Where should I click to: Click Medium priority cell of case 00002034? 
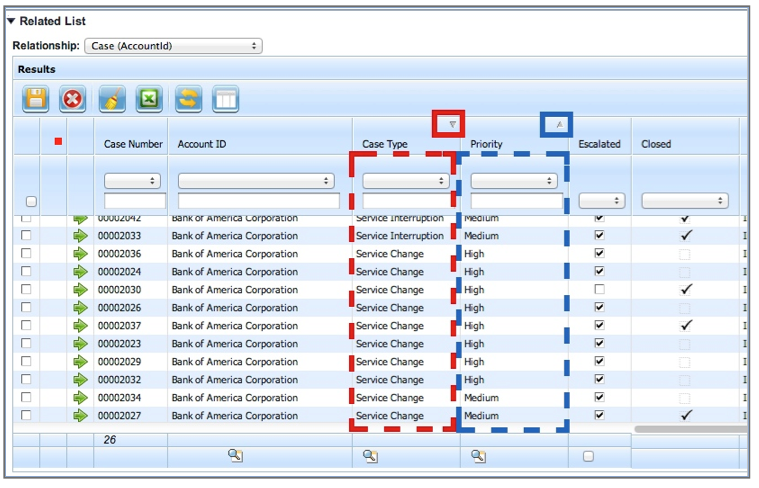(x=481, y=397)
